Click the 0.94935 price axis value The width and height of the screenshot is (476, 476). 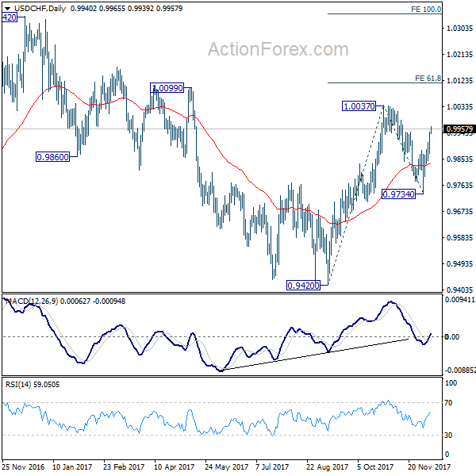pos(459,263)
